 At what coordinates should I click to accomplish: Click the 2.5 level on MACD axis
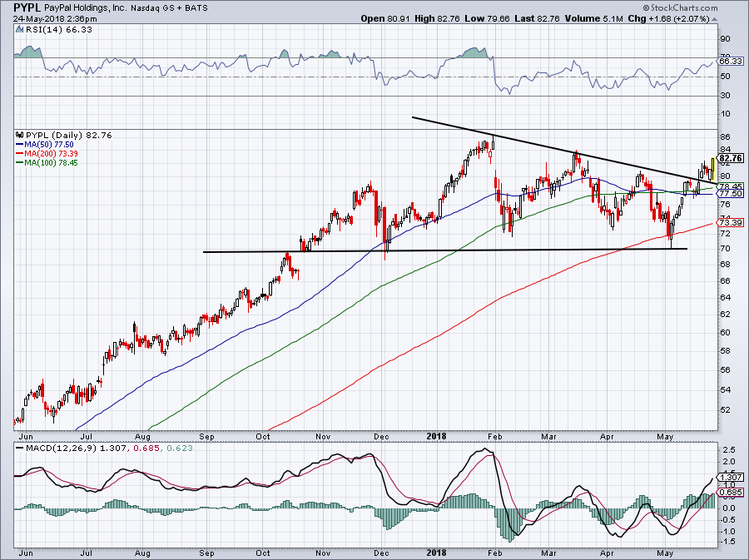729,449
